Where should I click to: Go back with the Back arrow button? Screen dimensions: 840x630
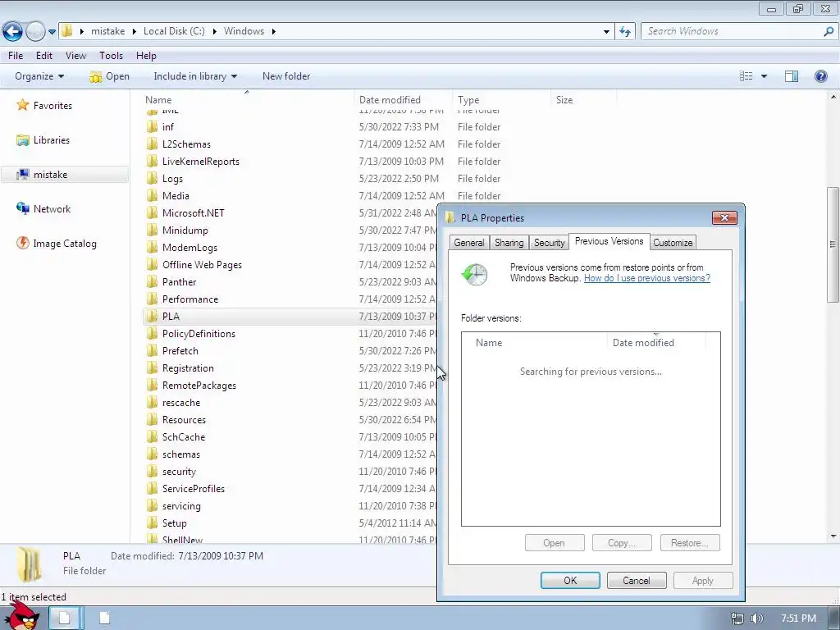coord(13,32)
